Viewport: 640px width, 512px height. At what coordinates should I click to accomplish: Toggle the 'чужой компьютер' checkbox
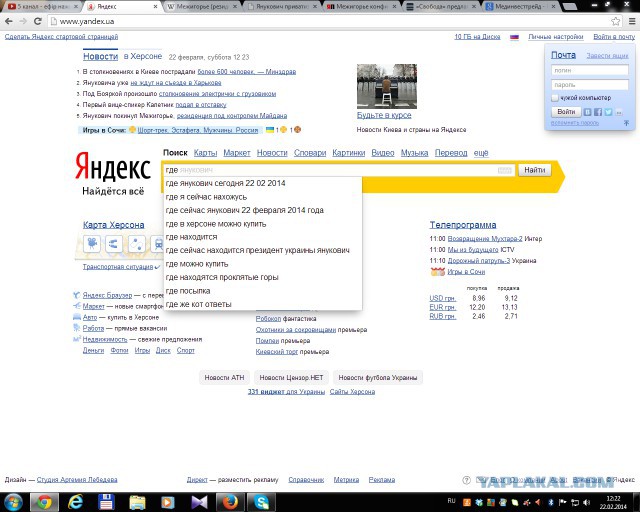pyautogui.click(x=555, y=98)
